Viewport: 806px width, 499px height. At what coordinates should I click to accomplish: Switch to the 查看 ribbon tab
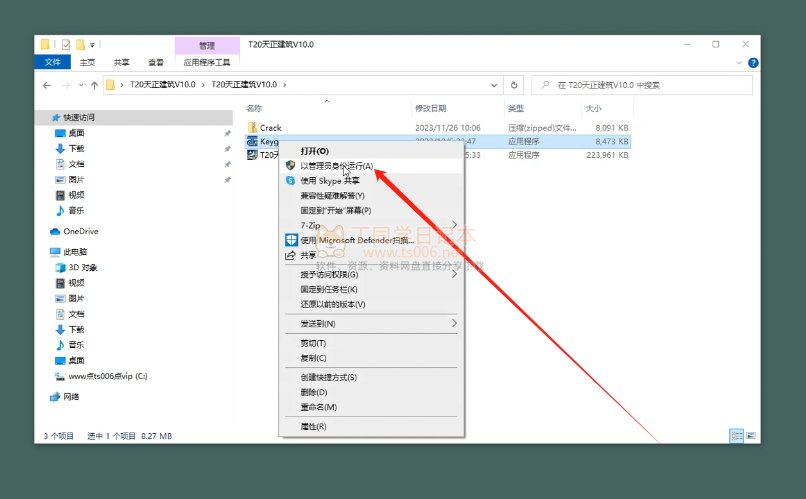(x=156, y=62)
